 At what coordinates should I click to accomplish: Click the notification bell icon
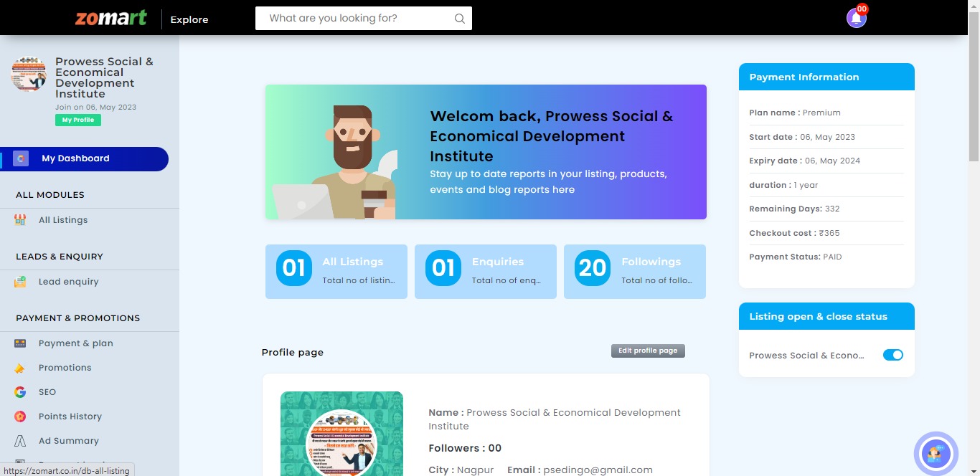[856, 18]
